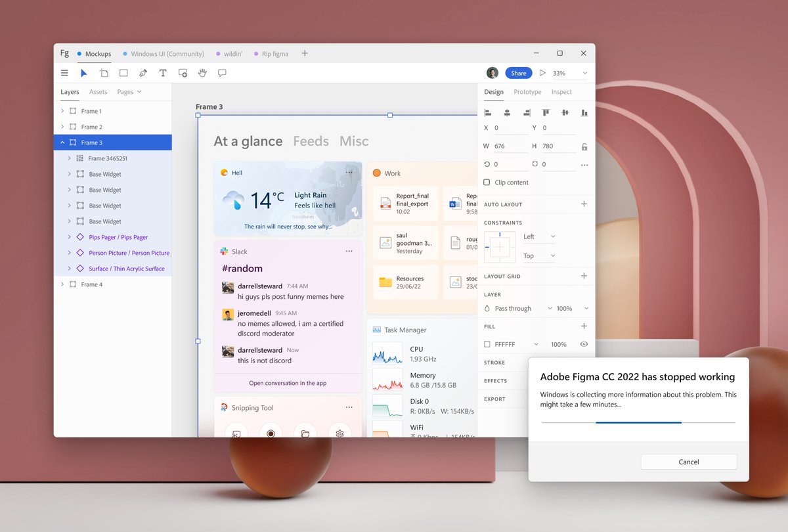Enable the Clip content checkbox
This screenshot has width=788, height=532.
point(487,182)
